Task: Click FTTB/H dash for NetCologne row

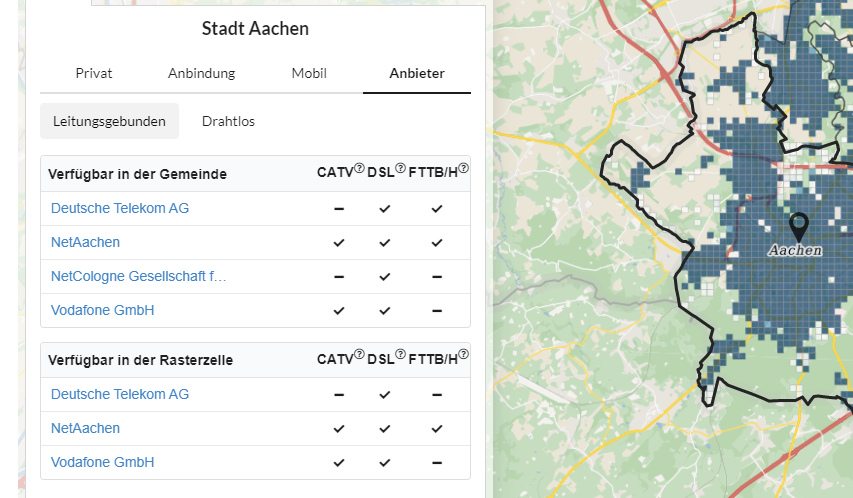Action: pos(437,277)
